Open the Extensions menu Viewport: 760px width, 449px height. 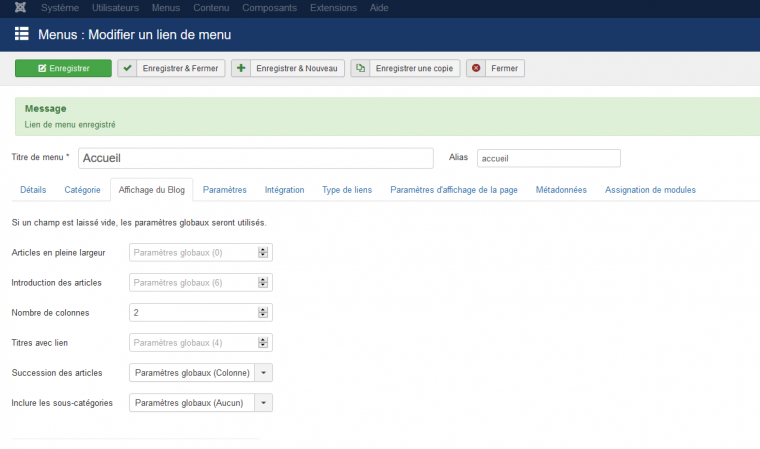(333, 8)
